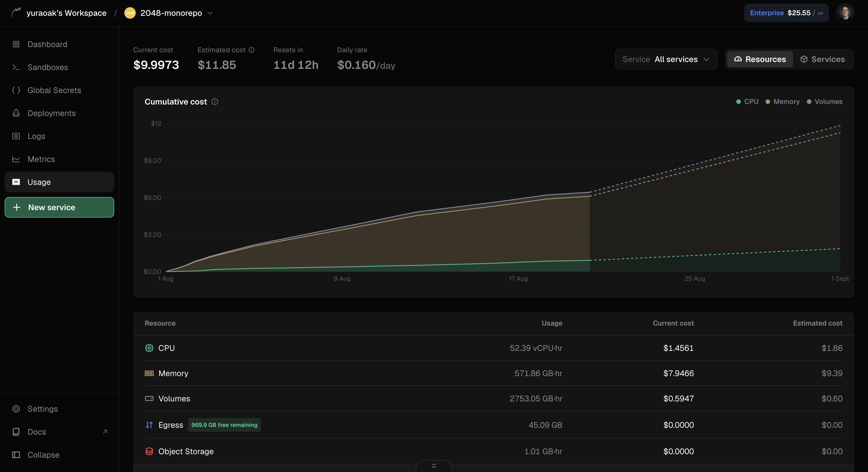This screenshot has width=868, height=472.
Task: Switch to the Resources tab
Action: click(760, 59)
